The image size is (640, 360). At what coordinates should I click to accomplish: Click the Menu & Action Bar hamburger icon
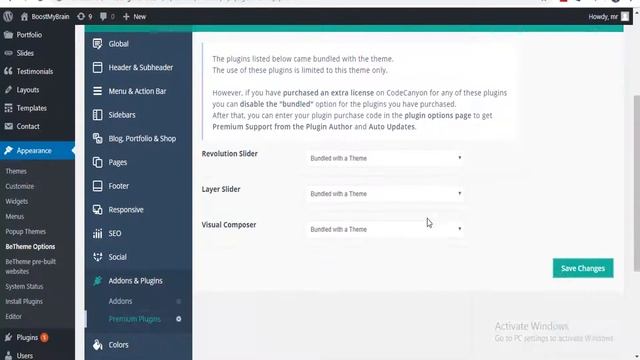point(97,91)
